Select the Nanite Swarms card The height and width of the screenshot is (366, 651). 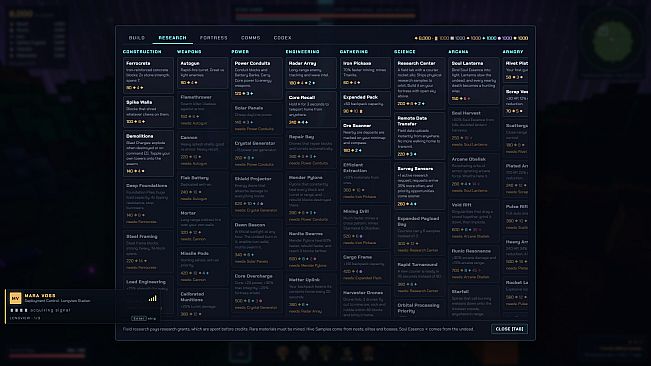tap(311, 249)
